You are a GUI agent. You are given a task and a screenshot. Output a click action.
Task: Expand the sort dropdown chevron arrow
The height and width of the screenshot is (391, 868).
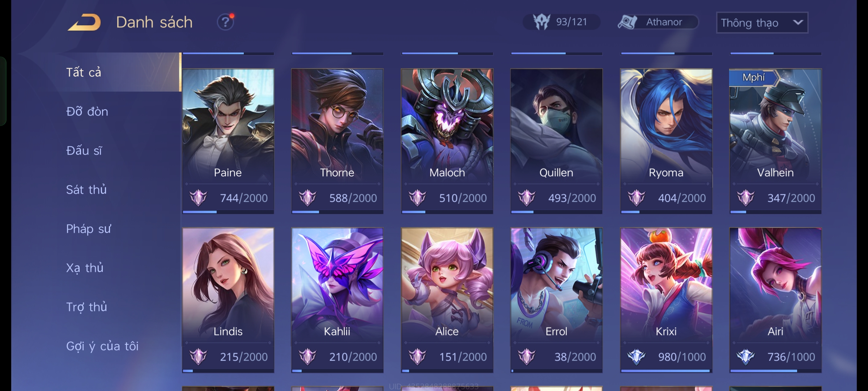[798, 22]
